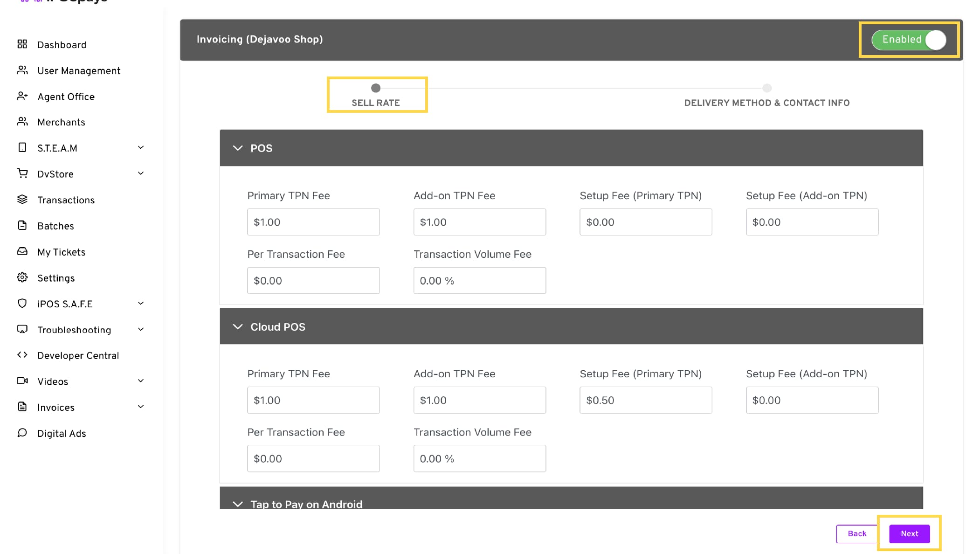Open User Management via its people icon
This screenshot has width=980, height=554.
click(22, 70)
